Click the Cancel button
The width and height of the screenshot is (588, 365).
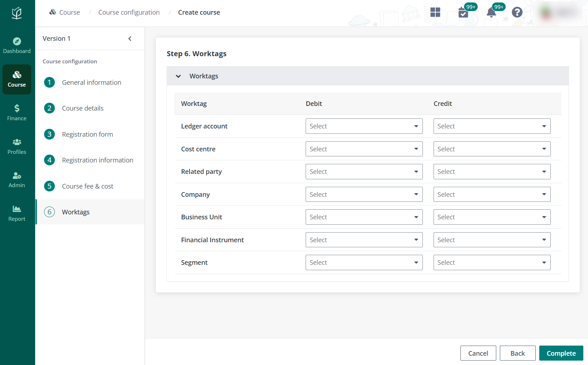pos(478,353)
